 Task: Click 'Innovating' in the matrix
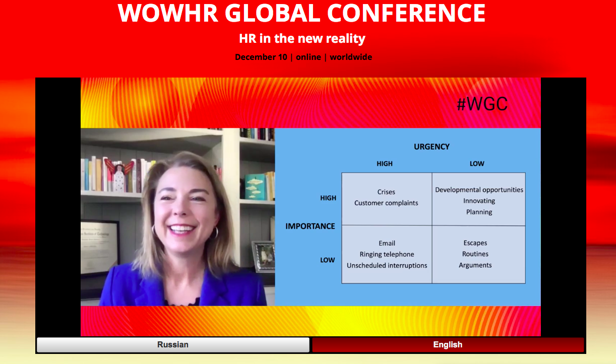tap(479, 201)
